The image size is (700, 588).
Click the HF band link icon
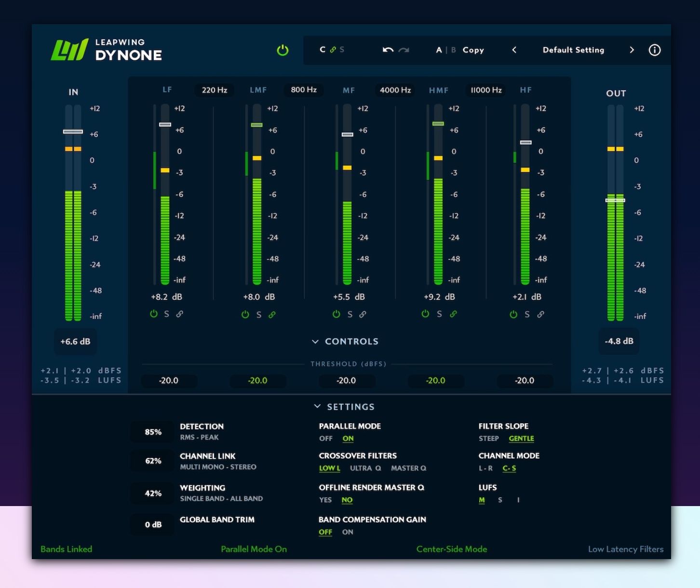point(540,314)
